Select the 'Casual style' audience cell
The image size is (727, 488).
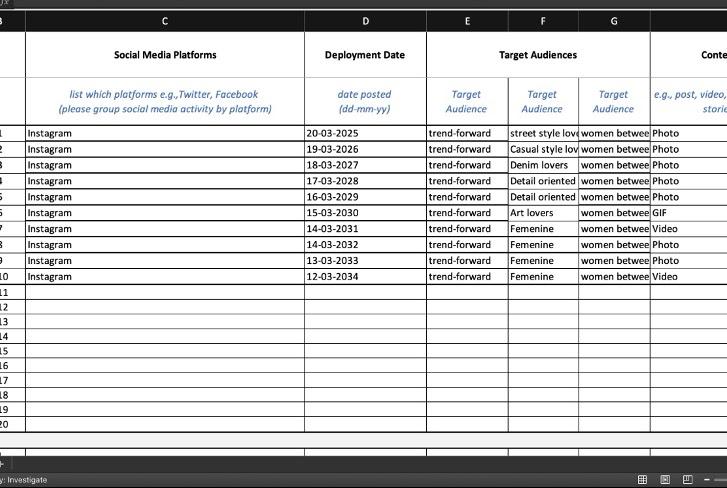click(543, 149)
